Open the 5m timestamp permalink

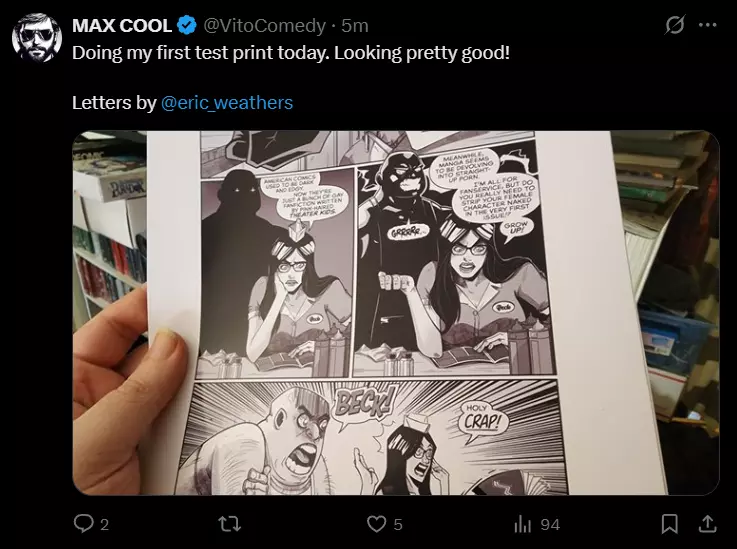(x=355, y=25)
